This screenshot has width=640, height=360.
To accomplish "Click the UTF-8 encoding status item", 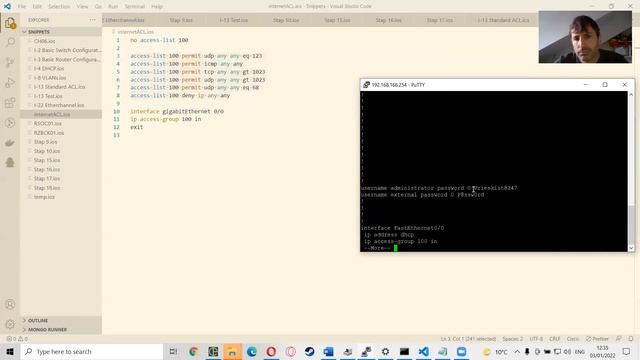I will point(536,339).
